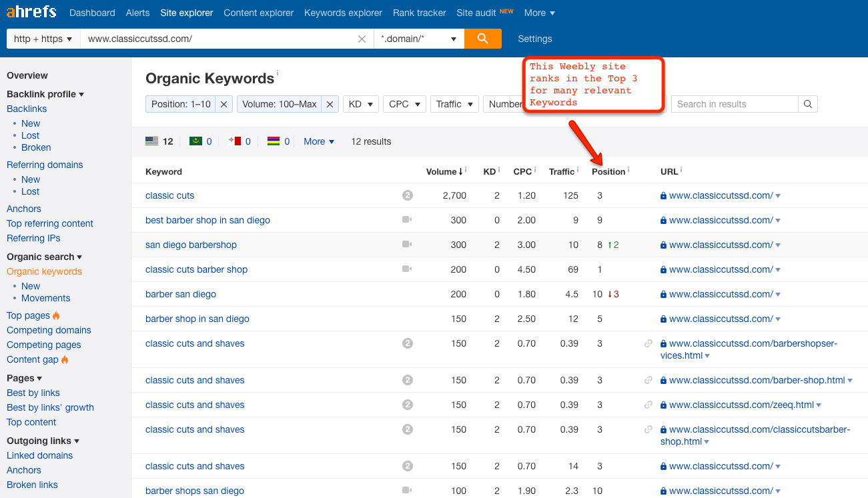This screenshot has height=498, width=868.
Task: Clear the URL field with the X
Action: [362, 39]
